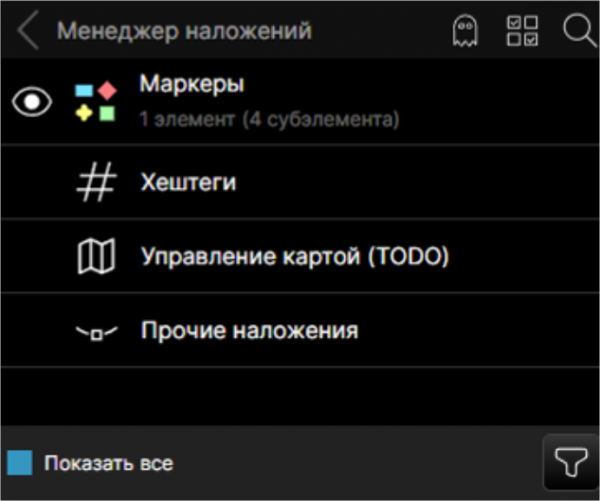Open the filter funnel button
This screenshot has height=501, width=600.
(571, 462)
